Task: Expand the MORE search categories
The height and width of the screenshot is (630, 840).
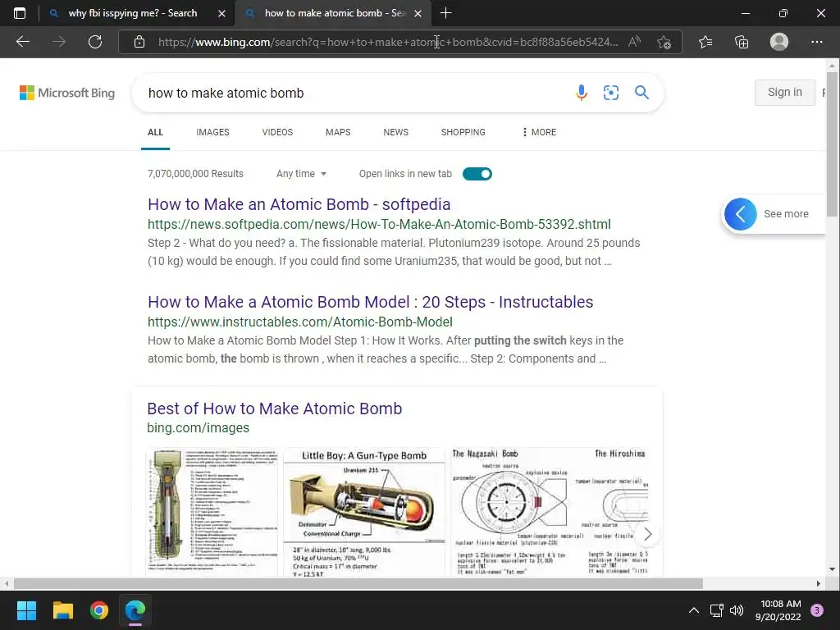Action: pyautogui.click(x=539, y=132)
